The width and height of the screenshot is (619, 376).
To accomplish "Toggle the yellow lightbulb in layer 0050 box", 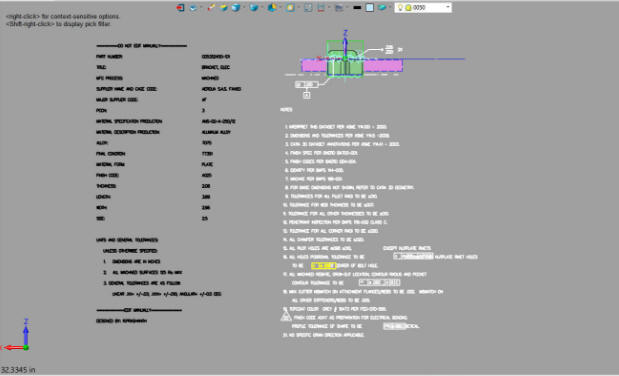I will tap(409, 8).
